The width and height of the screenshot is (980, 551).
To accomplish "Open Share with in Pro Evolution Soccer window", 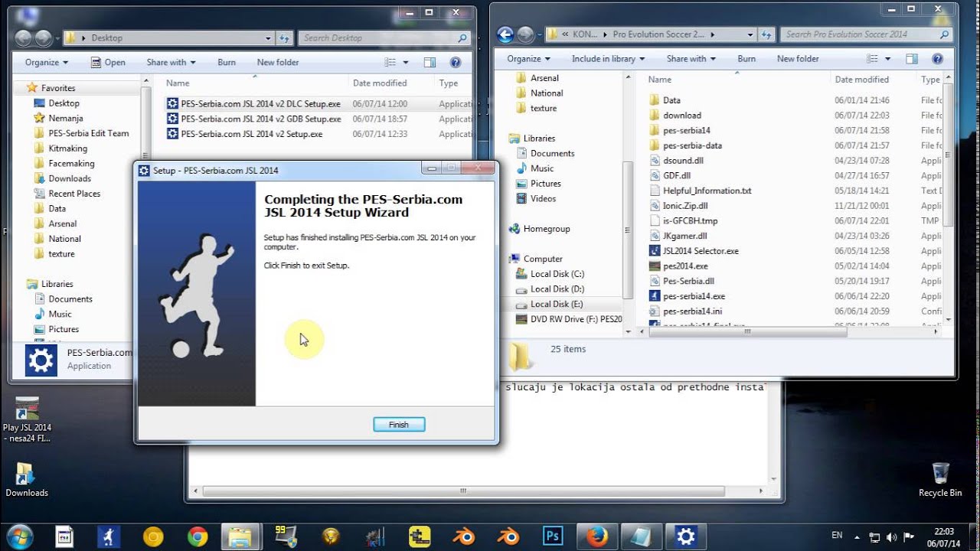I will point(691,58).
